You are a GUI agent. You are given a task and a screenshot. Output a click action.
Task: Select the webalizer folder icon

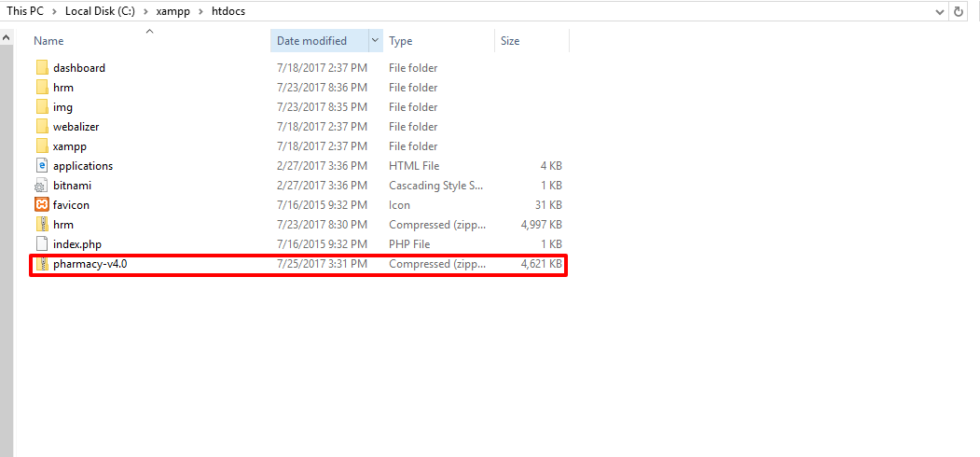(x=42, y=126)
